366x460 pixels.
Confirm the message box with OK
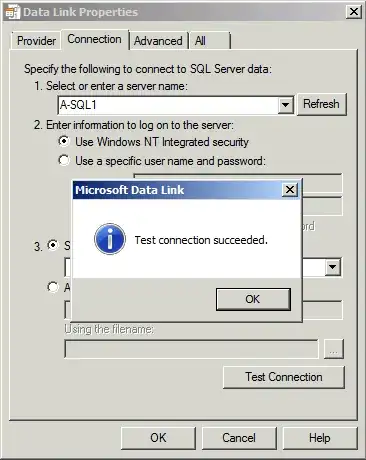tap(253, 299)
